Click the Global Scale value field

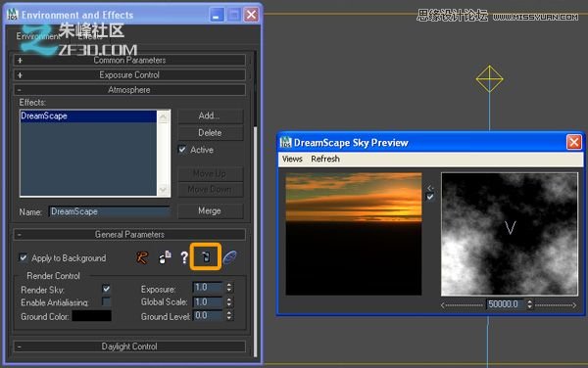click(208, 301)
